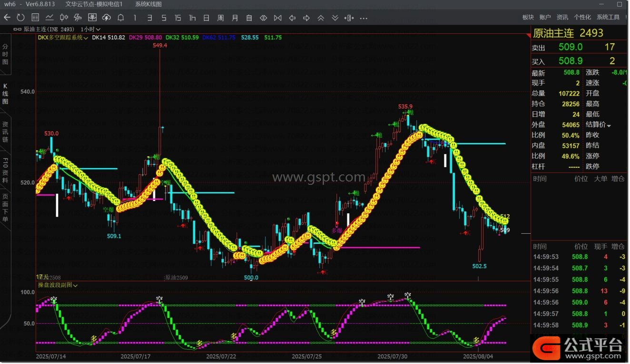Viewport: 630px width, 364px height.
Task: Expand 操盘波段副图 indicator dropdown
Action: (58, 285)
